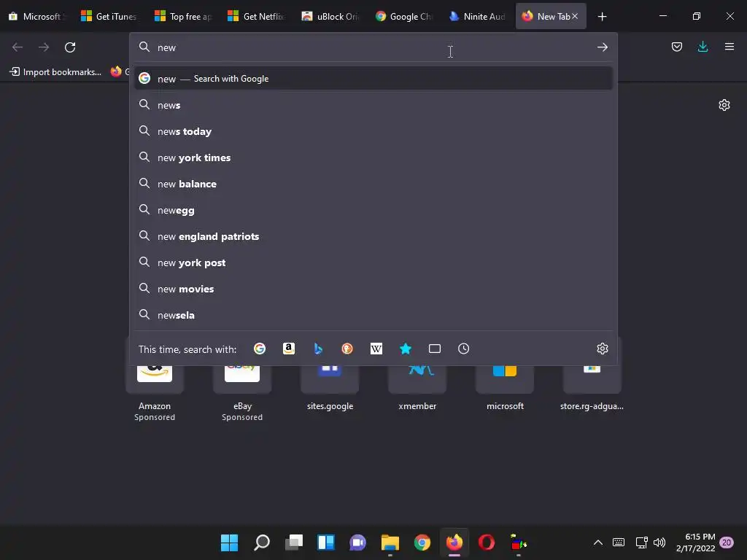This screenshot has height=560, width=747.
Task: Select the 'news' suggestion
Action: [x=373, y=105]
